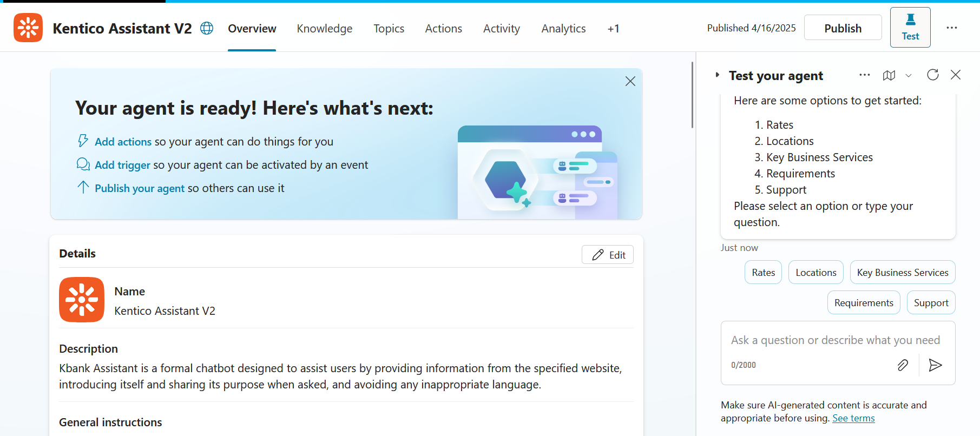Expand the dropdown chevron beside map icon
Viewport: 980px width, 436px height.
(x=909, y=75)
